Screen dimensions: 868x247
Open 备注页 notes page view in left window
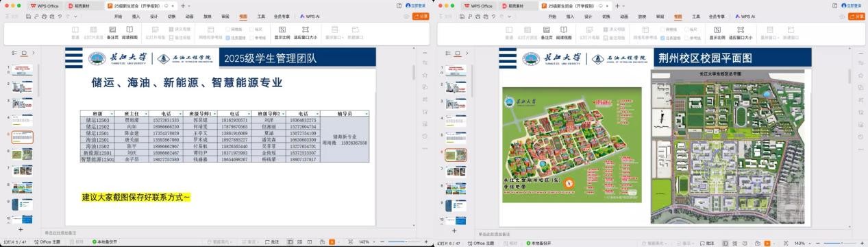[112, 32]
